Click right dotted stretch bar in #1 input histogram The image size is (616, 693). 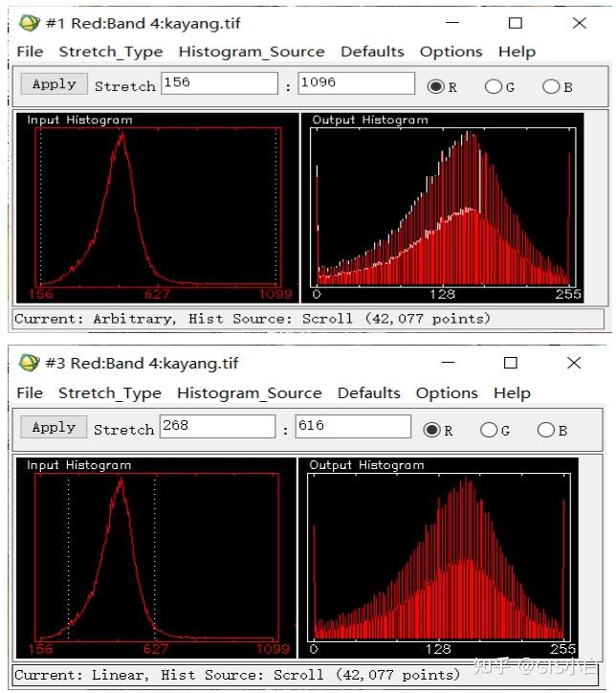[x=276, y=207]
